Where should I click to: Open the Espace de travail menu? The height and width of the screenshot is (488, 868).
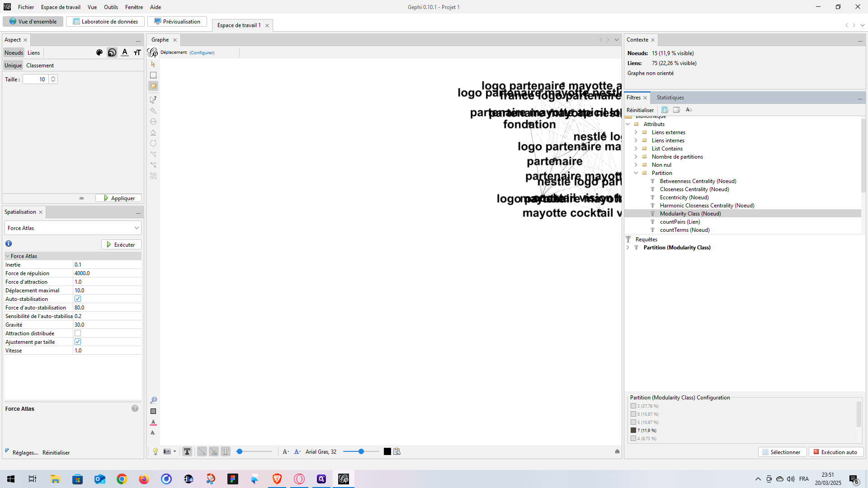pyautogui.click(x=61, y=7)
